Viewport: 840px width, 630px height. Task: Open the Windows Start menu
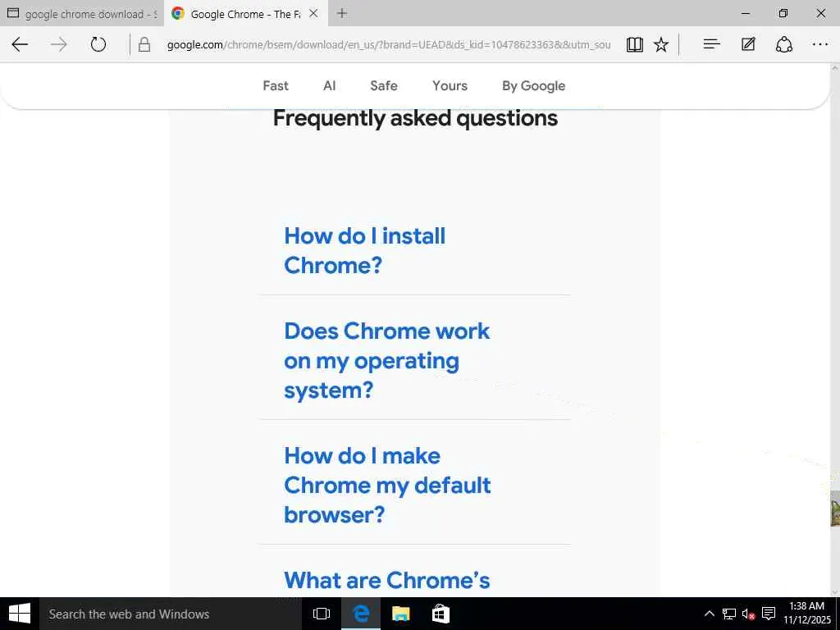20,614
